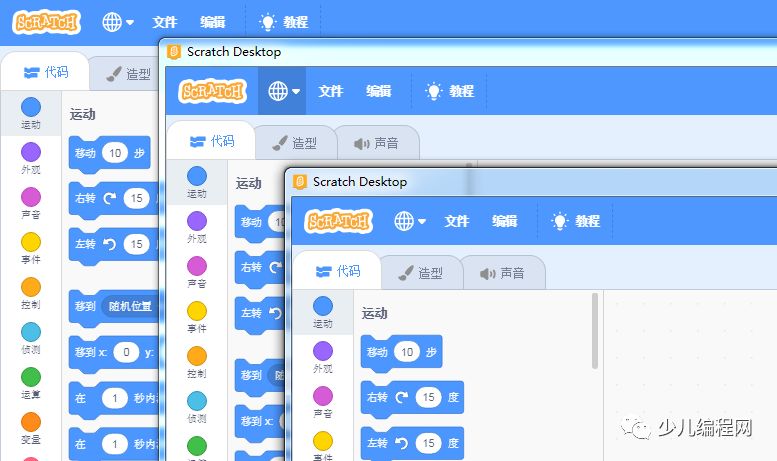This screenshot has height=461, width=777.
Task: Click 右转 15 度 block in front window
Action: [x=412, y=398]
